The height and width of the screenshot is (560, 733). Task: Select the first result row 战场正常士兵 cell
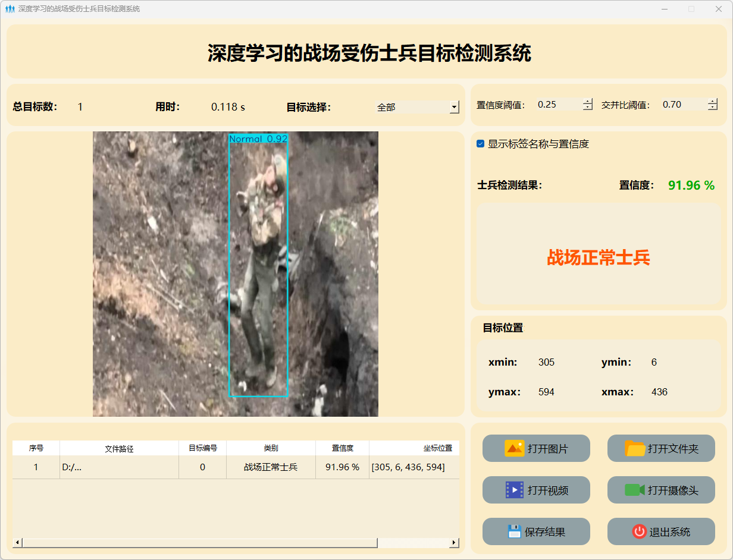(271, 467)
